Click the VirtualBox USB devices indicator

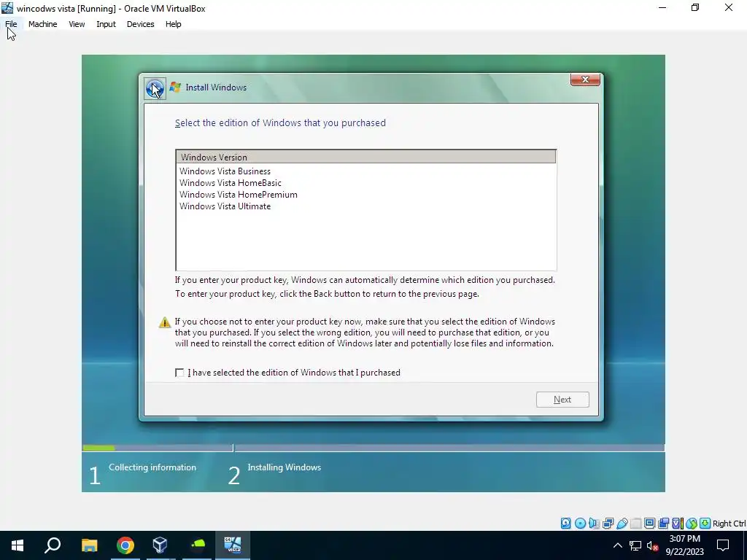click(622, 524)
